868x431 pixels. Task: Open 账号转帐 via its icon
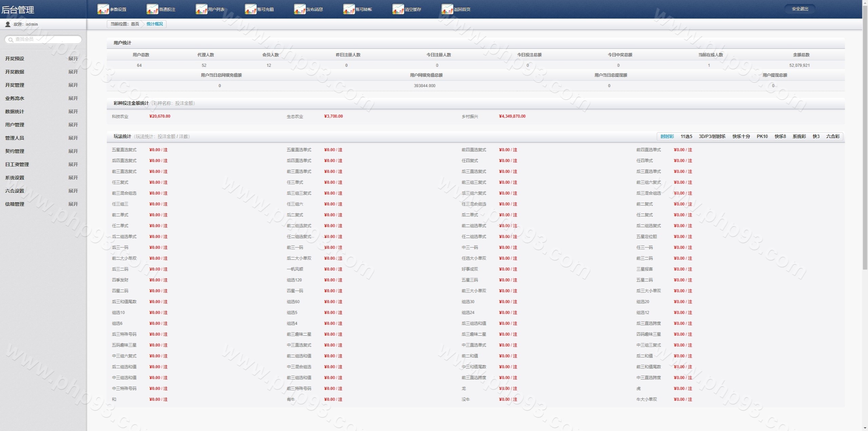(x=349, y=9)
